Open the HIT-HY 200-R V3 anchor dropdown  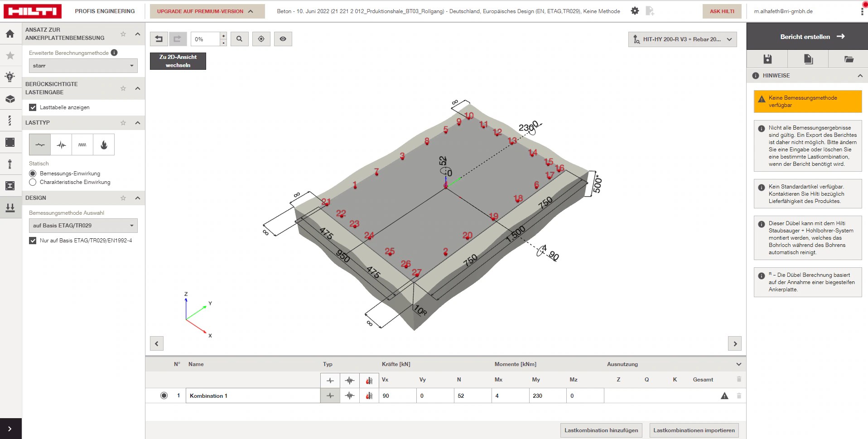point(682,39)
